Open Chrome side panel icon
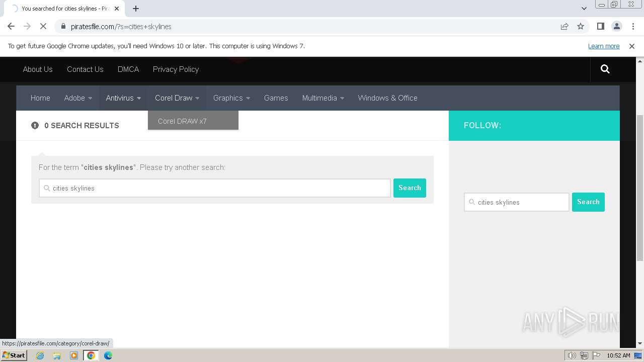 [x=600, y=26]
